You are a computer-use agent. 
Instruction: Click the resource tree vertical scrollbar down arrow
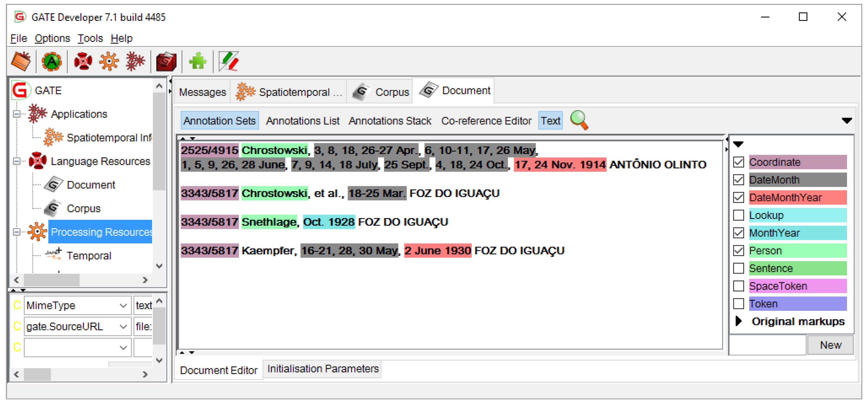[159, 266]
